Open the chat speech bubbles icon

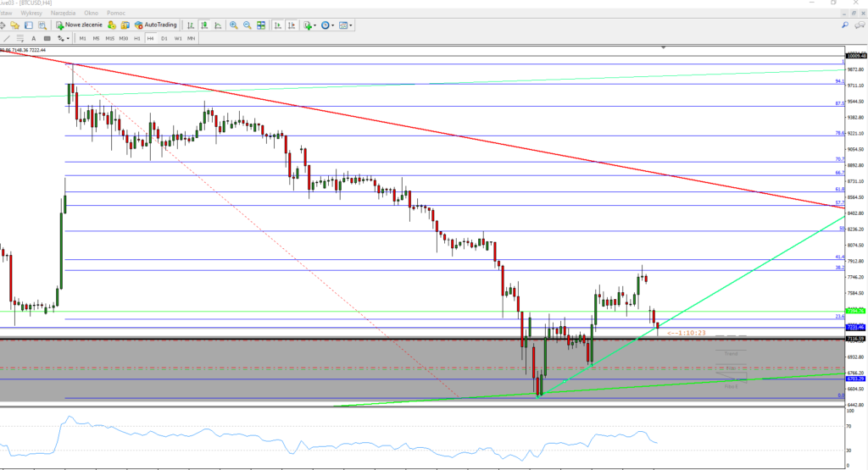tap(860, 25)
